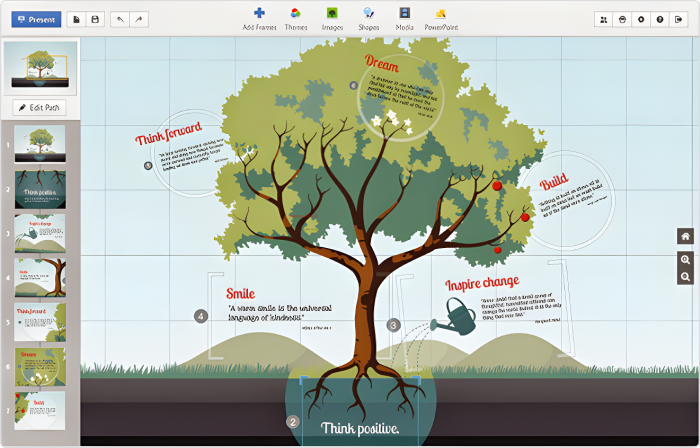Click the Home view icon on the right edge

685,236
